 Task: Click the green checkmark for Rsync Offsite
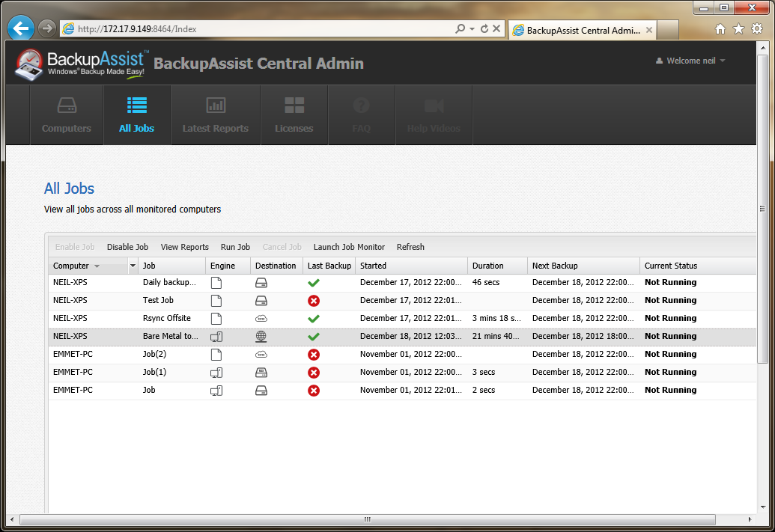(x=313, y=319)
